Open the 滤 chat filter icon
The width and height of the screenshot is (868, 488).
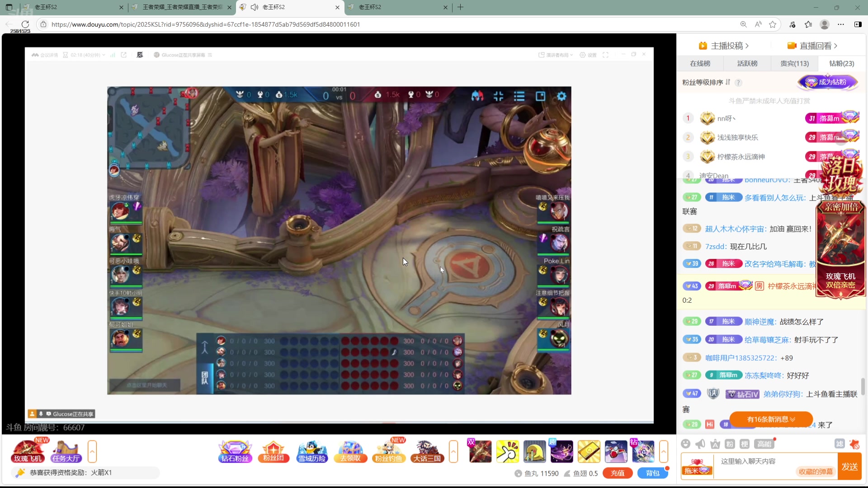(x=840, y=444)
